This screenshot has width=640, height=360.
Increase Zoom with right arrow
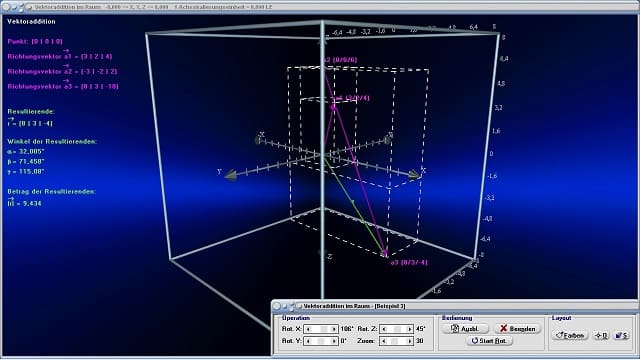click(409, 341)
